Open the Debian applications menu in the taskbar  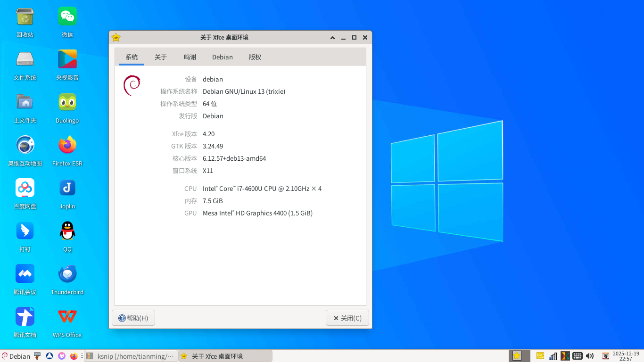(16, 356)
